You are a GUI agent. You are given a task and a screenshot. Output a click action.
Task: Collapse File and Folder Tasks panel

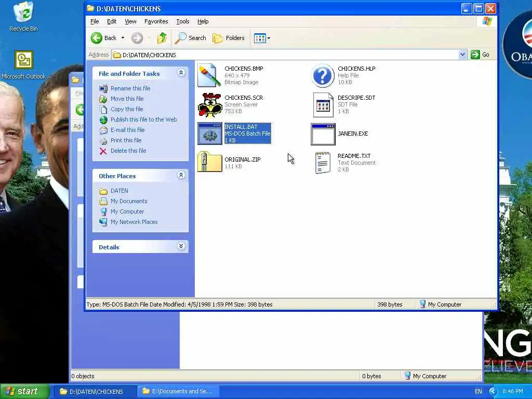coord(181,73)
